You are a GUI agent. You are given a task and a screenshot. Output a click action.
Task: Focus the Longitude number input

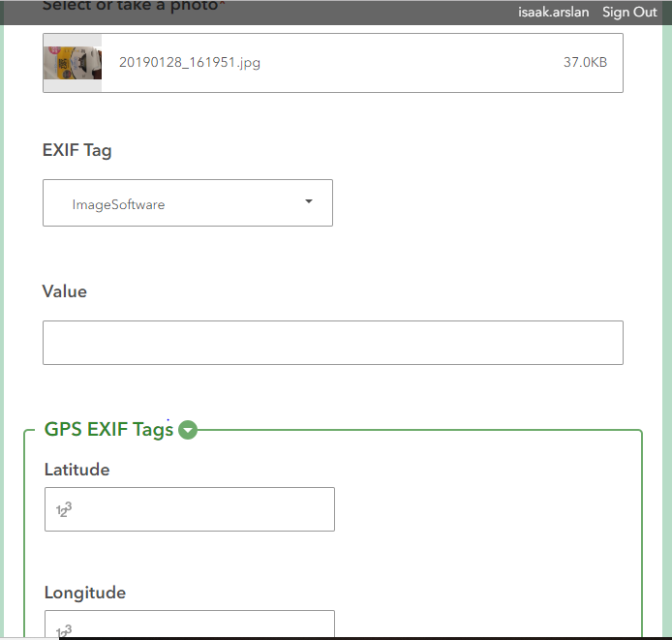[x=190, y=624]
